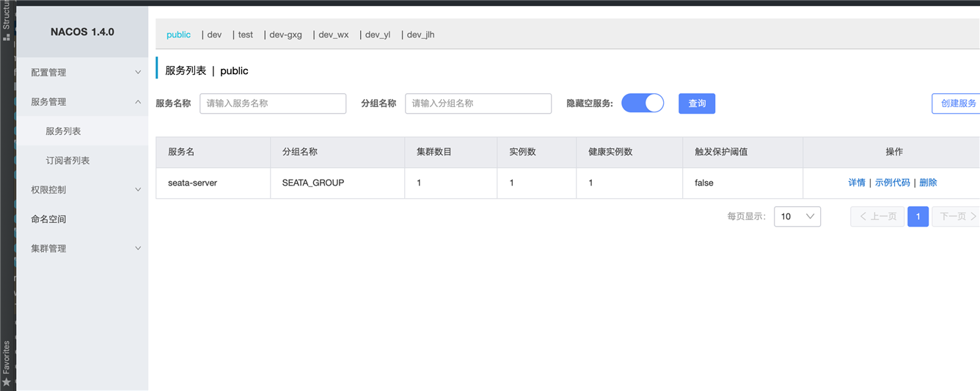Image resolution: width=980 pixels, height=391 pixels.
Task: Click the 创建服务 button
Action: (957, 103)
